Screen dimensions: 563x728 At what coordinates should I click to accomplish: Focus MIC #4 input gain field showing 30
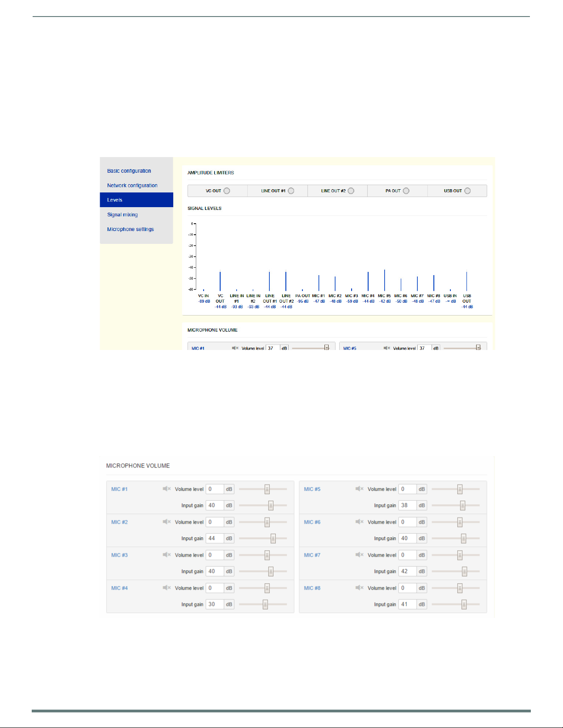(x=215, y=604)
